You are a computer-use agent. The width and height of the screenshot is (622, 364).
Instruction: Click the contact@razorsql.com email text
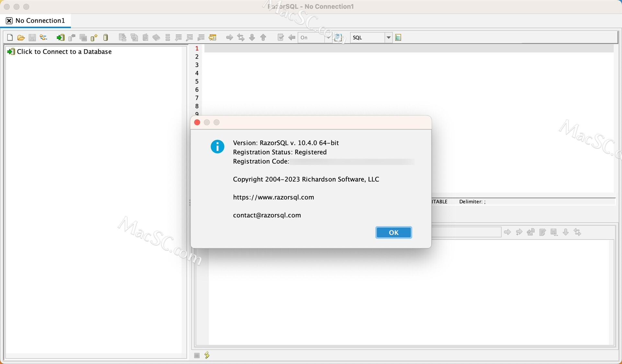pos(267,215)
